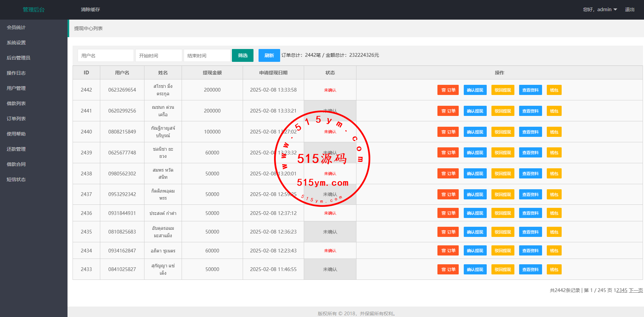Select 还款管理 sidebar item
The image size is (644, 317).
tap(16, 149)
